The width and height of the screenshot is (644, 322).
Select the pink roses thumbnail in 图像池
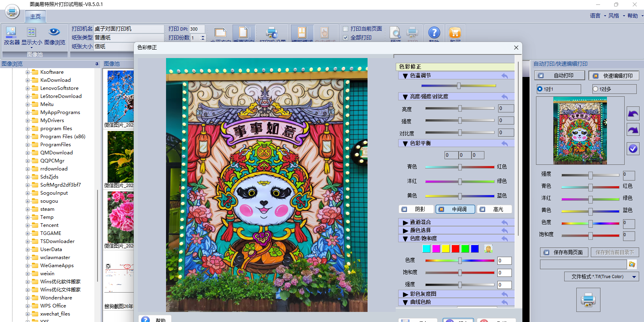click(120, 217)
